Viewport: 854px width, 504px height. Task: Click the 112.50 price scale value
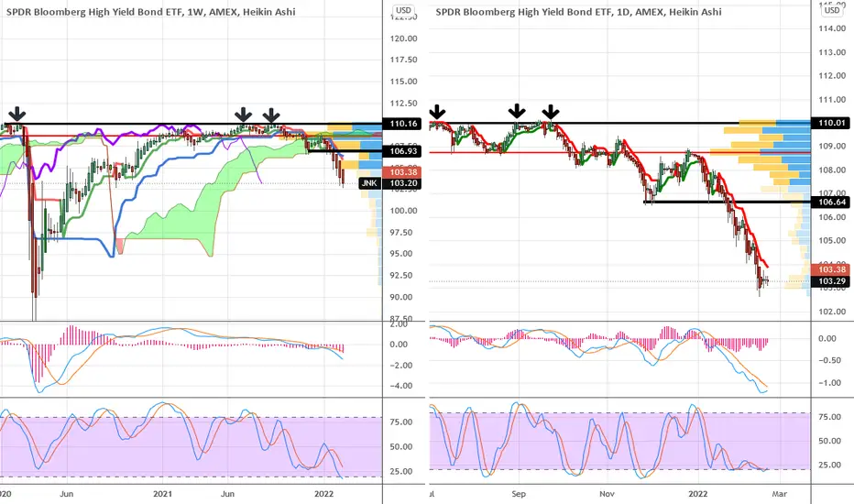[x=403, y=104]
